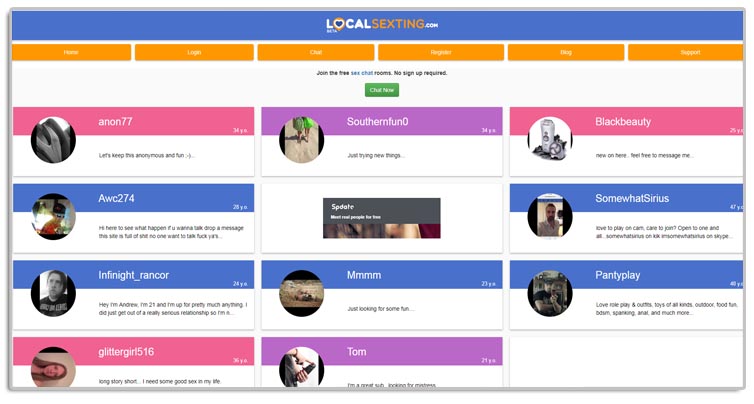Follow the 'sex chat' hyperlink

pos(362,73)
